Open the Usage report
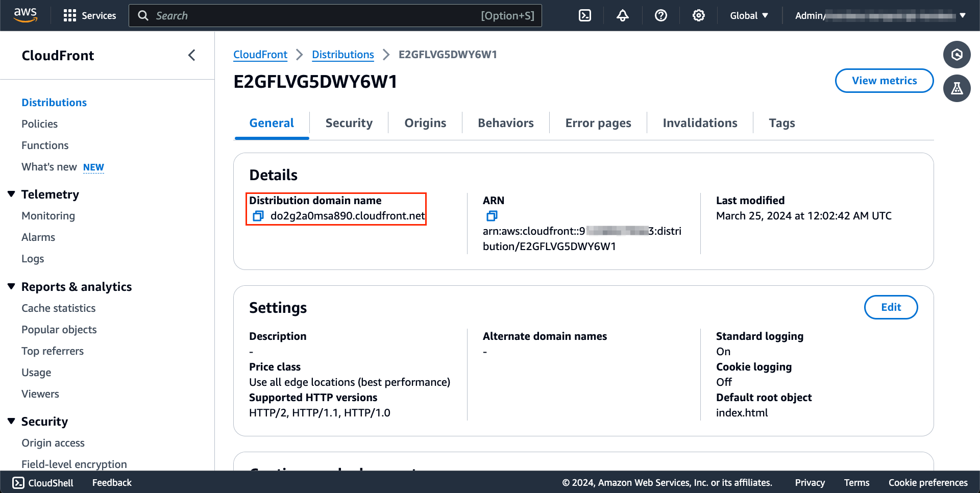This screenshot has height=493, width=980. click(36, 373)
